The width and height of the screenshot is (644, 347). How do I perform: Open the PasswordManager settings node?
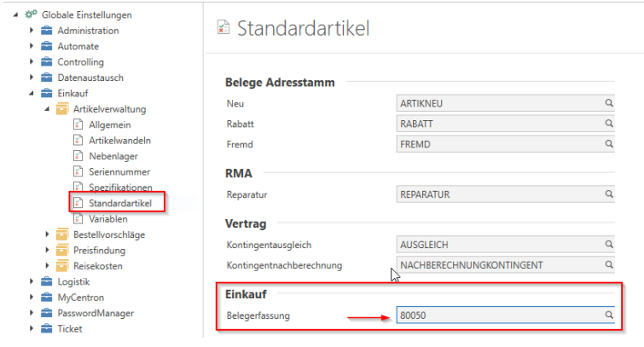coord(95,313)
